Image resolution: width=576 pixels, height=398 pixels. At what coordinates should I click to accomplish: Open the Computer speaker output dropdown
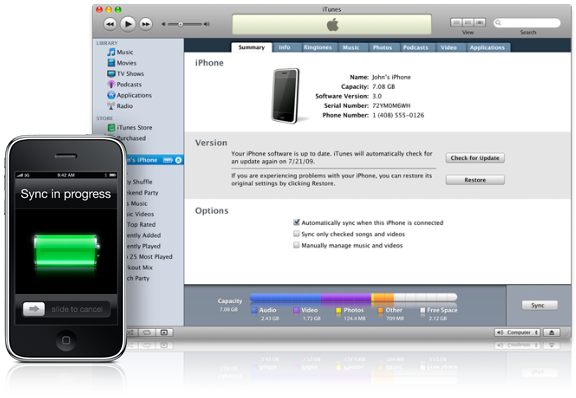point(518,333)
